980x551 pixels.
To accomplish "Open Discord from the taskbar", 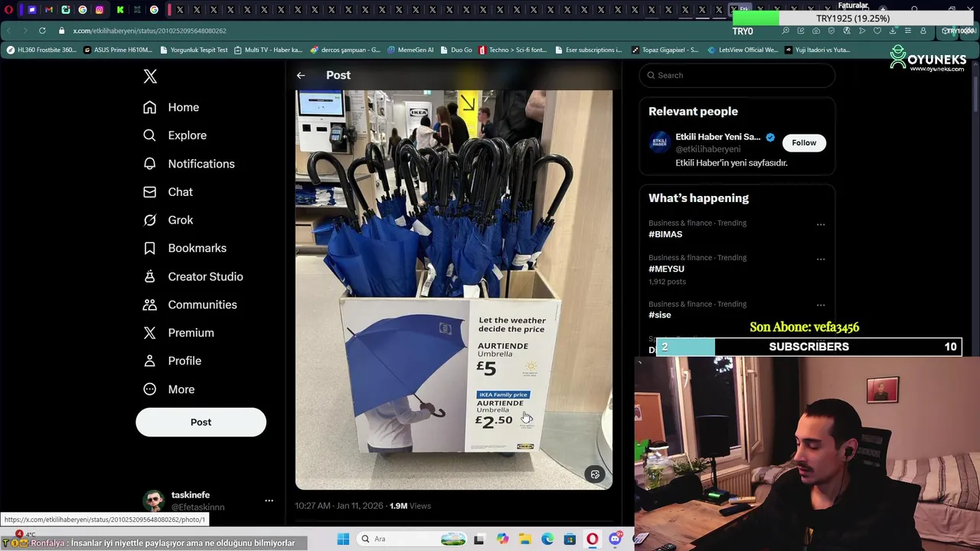I will pos(615,540).
